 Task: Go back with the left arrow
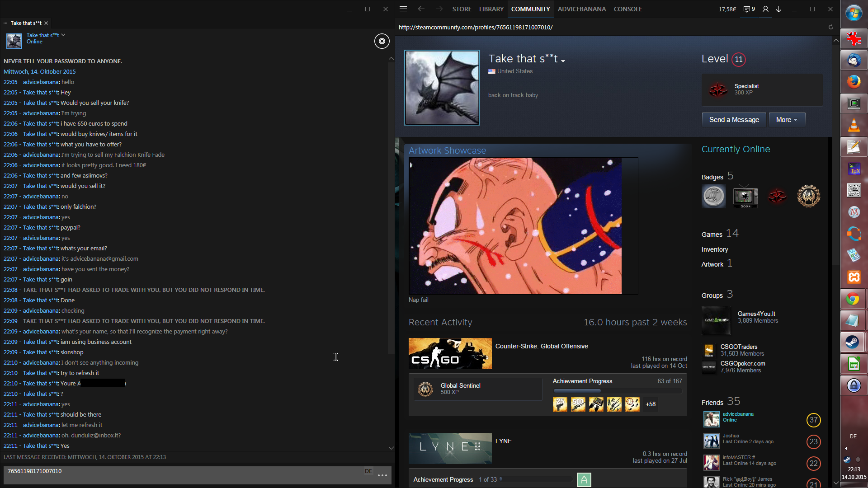421,9
